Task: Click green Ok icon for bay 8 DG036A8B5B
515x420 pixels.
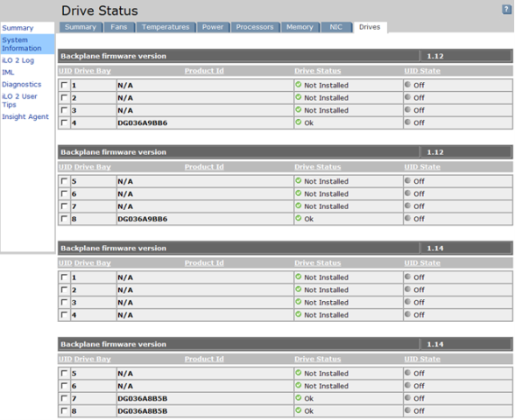Action: coord(298,410)
